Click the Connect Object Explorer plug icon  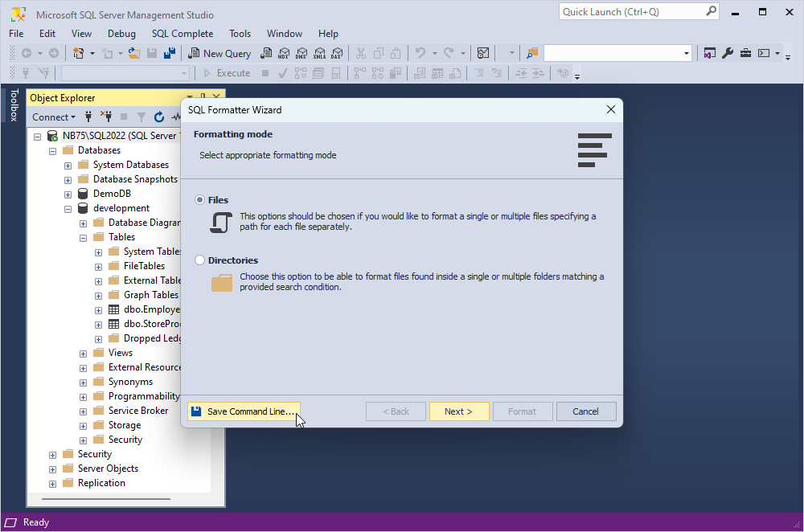[x=88, y=117]
